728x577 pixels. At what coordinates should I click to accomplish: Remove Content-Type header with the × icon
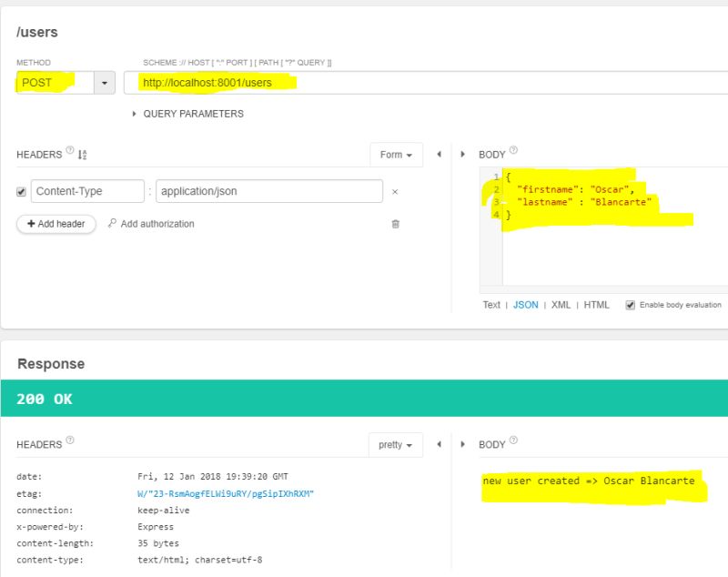click(x=395, y=191)
